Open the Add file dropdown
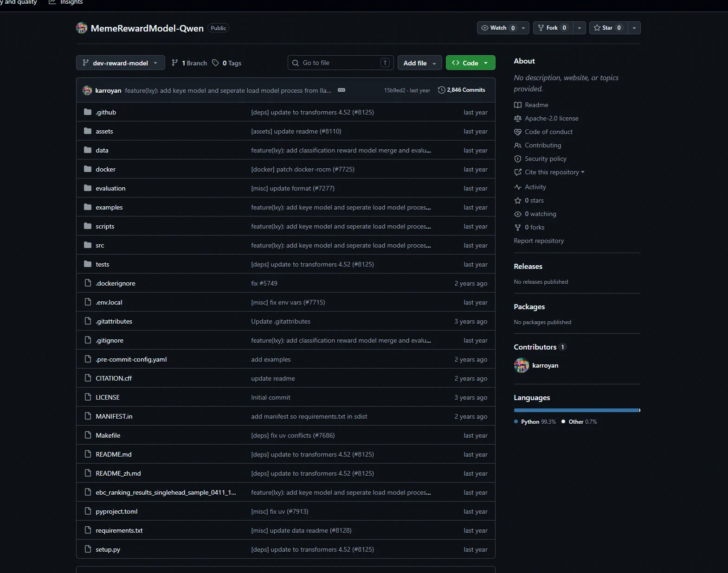728x573 pixels. pos(420,63)
